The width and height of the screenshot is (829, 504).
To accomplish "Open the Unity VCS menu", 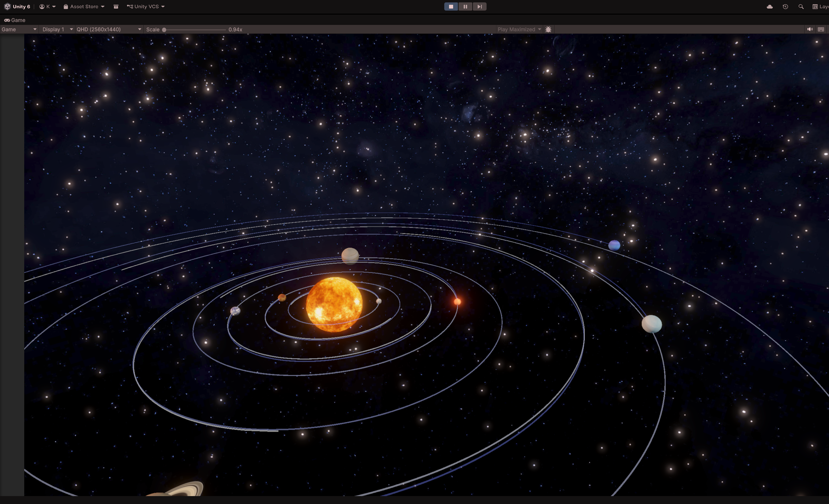I will point(146,6).
